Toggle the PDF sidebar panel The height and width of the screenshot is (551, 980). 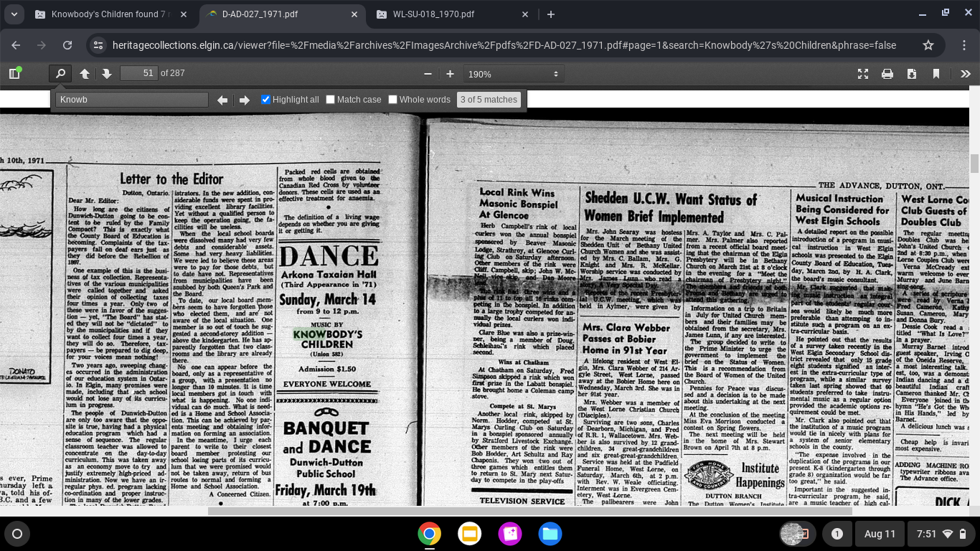14,74
